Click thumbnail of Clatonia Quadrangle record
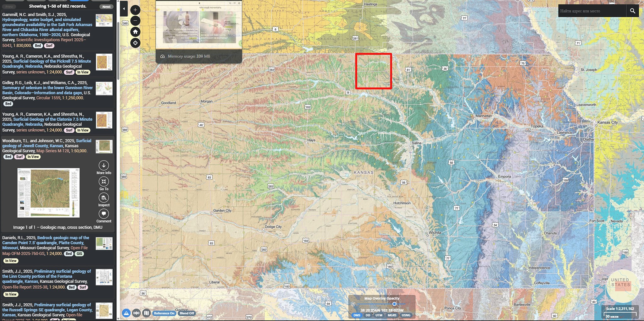Screen dimensions: 644x321 click(104, 120)
